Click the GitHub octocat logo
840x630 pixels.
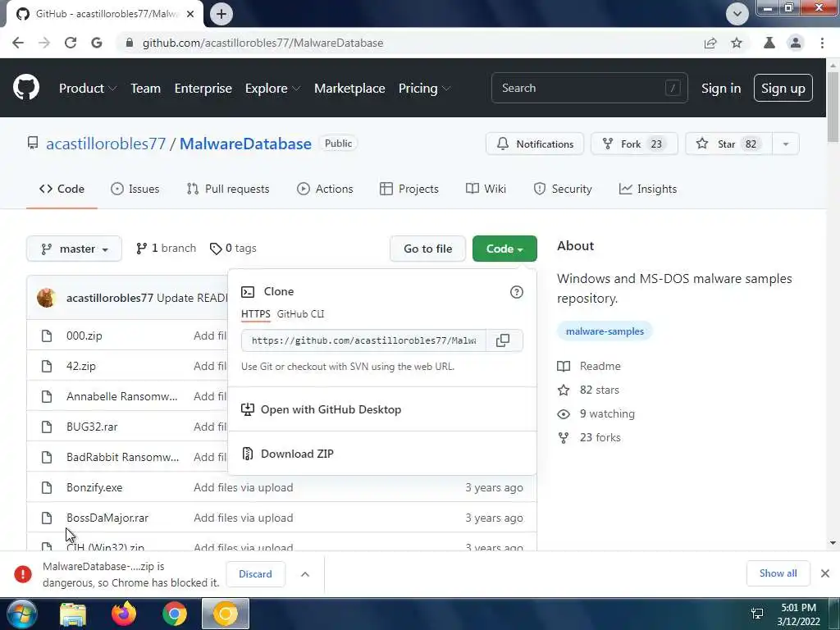pyautogui.click(x=25, y=87)
